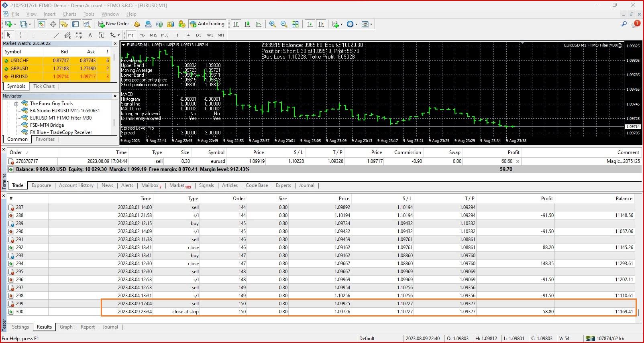Screen dimensions: 644x343
Task: Select the equidistant channel tool
Action: [x=68, y=35]
